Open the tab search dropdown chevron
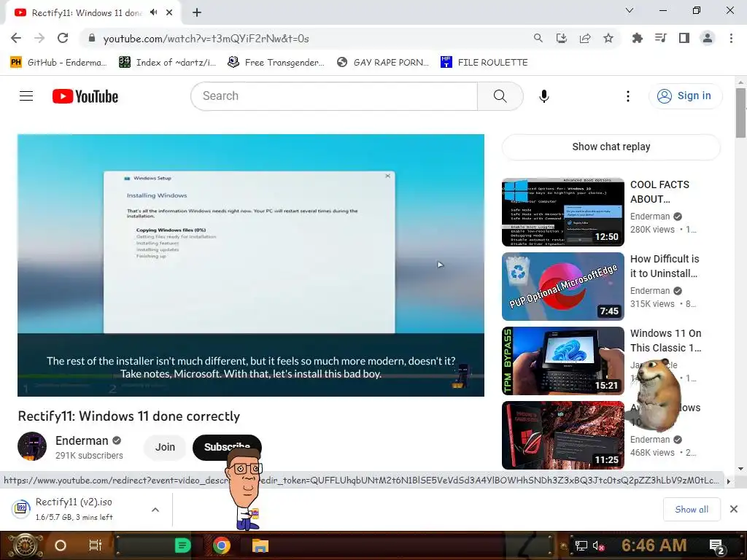 (630, 10)
